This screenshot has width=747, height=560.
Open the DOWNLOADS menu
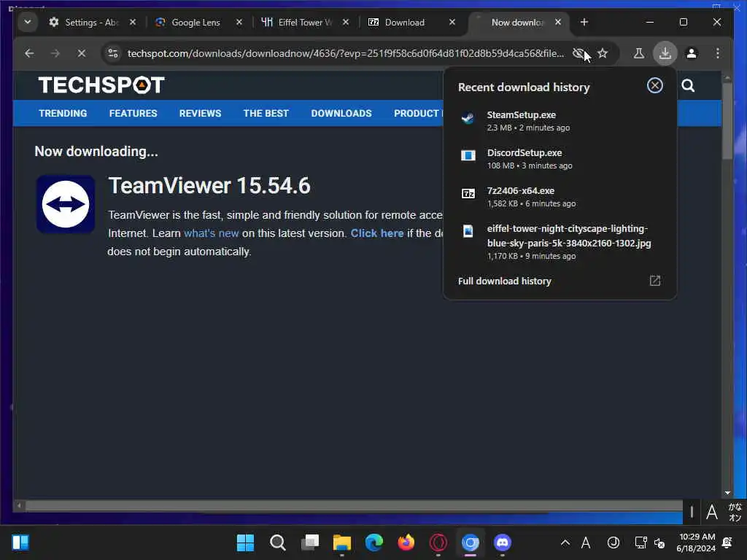341,113
